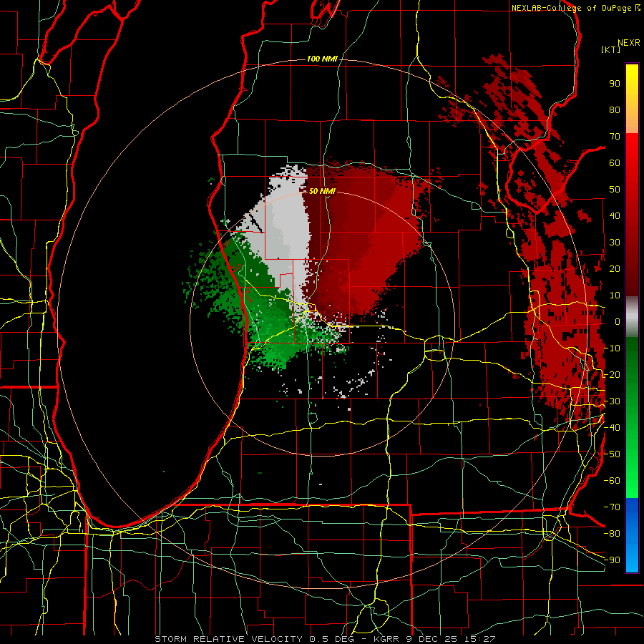
Task: Click the -50 value on velocity scale
Action: [612, 454]
